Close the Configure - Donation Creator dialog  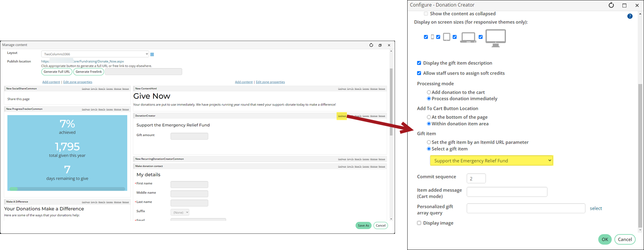[637, 5]
